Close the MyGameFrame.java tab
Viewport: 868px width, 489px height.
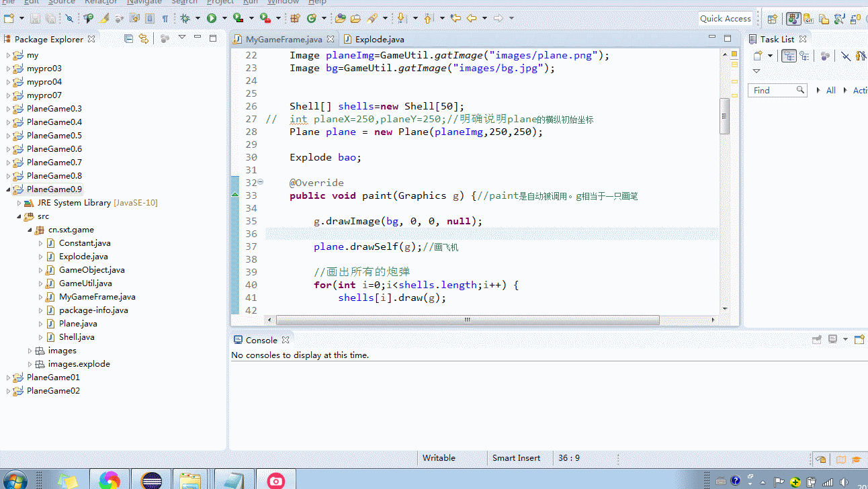331,39
